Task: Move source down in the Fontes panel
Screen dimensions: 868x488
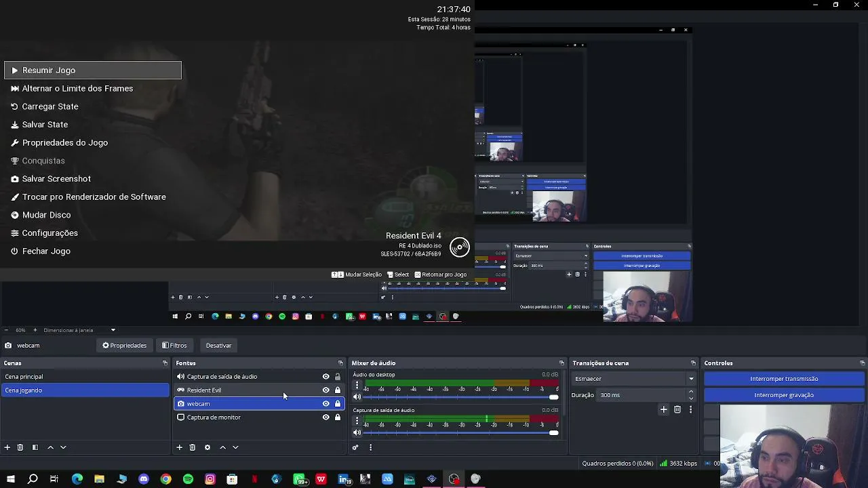Action: click(235, 447)
